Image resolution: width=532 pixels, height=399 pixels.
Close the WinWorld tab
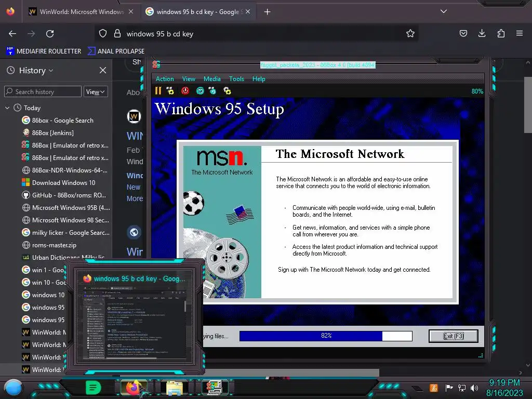[131, 11]
